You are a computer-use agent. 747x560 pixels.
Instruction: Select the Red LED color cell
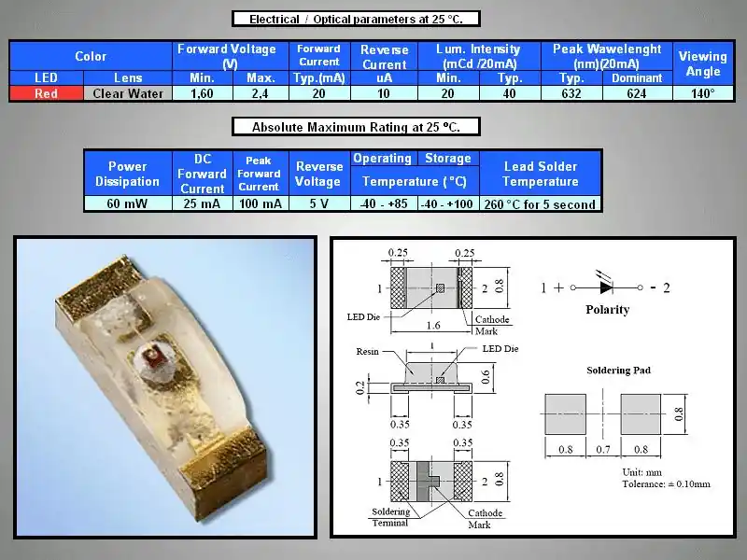46,93
